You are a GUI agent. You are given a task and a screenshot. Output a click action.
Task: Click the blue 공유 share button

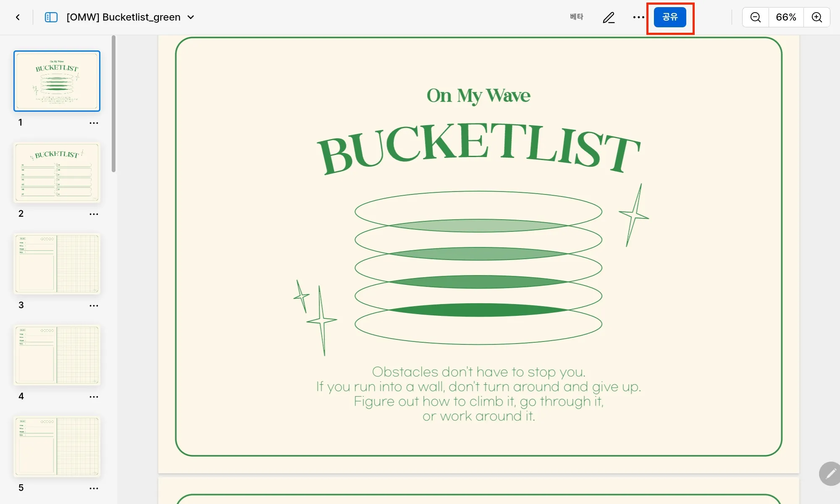tap(670, 17)
